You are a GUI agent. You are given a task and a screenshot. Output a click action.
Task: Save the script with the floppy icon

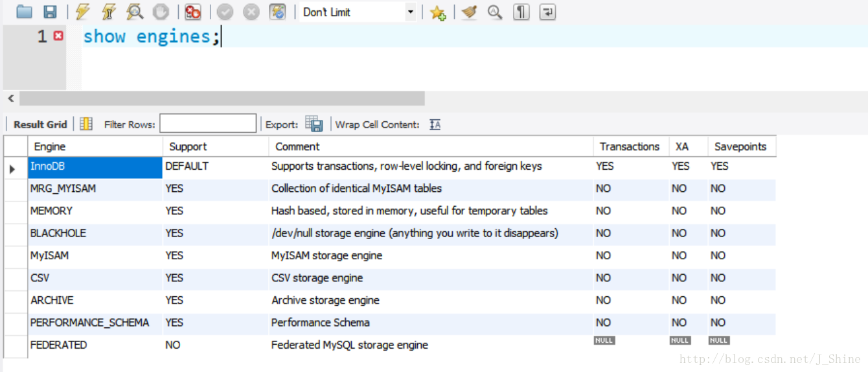click(50, 12)
